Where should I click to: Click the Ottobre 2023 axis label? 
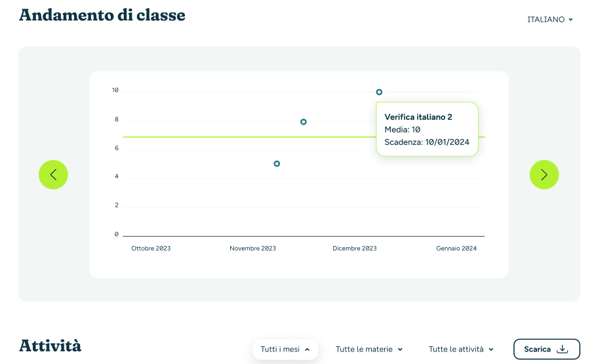point(151,249)
